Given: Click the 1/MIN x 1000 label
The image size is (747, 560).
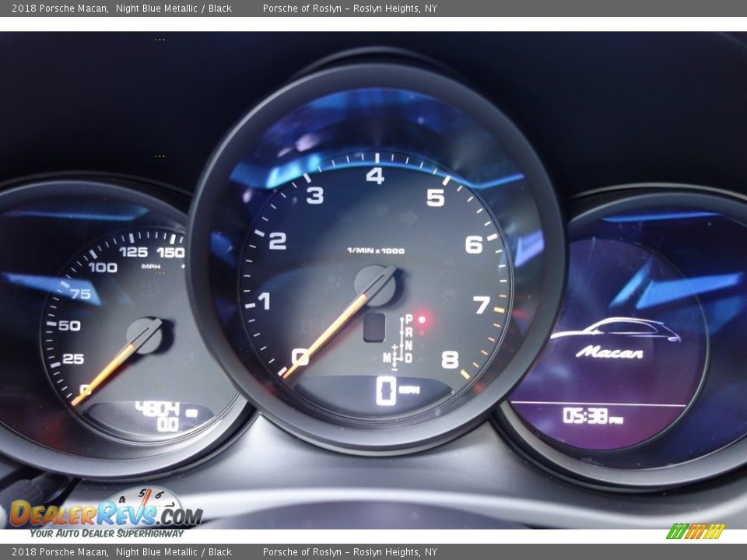Looking at the screenshot, I should click(x=375, y=250).
